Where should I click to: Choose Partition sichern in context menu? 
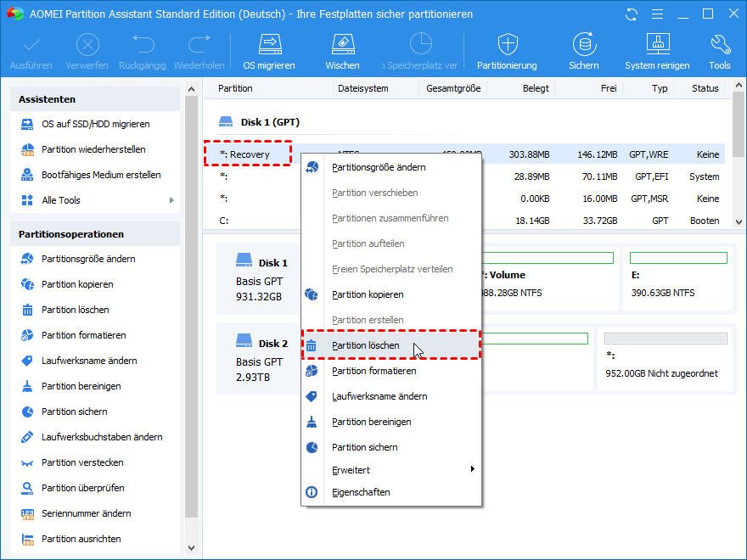click(390, 447)
